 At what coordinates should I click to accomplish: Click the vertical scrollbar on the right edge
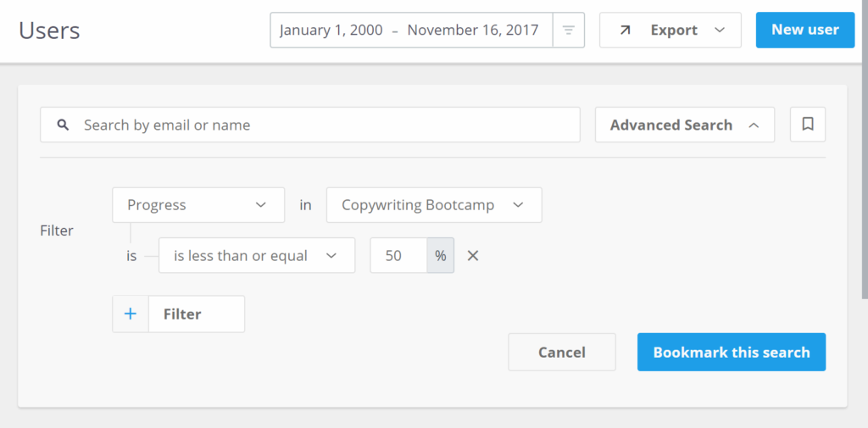pyautogui.click(x=865, y=149)
